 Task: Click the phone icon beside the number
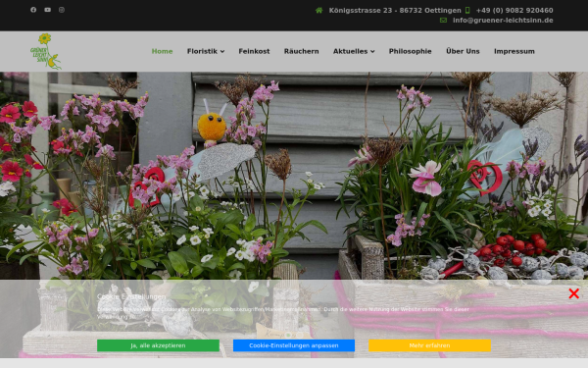tap(467, 10)
